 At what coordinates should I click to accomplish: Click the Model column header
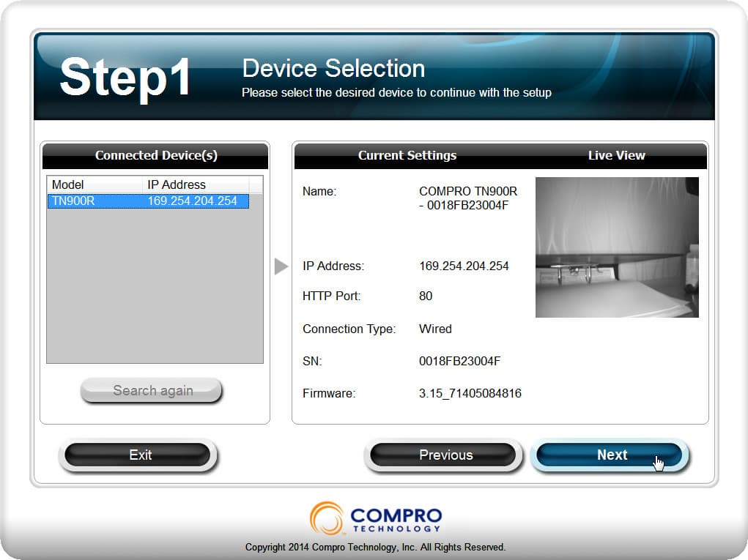pyautogui.click(x=95, y=184)
